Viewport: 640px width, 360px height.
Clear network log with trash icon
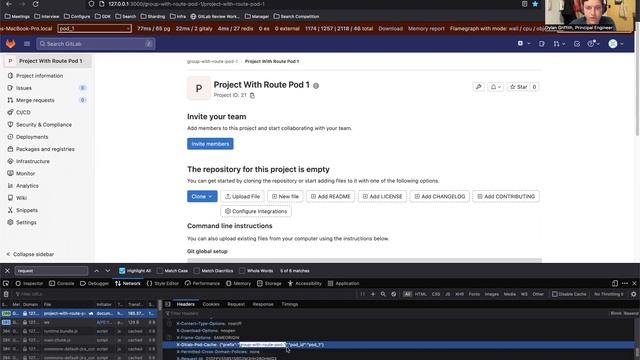(6, 294)
